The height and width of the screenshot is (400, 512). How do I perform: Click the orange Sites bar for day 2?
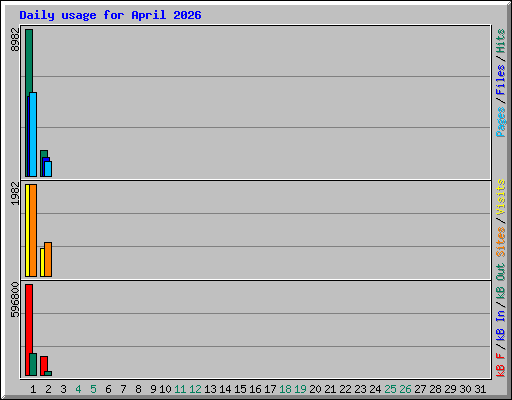(48, 259)
